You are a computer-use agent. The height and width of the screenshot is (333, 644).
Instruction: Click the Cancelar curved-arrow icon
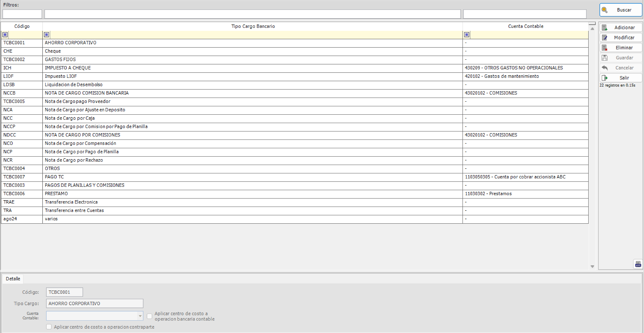coord(605,67)
